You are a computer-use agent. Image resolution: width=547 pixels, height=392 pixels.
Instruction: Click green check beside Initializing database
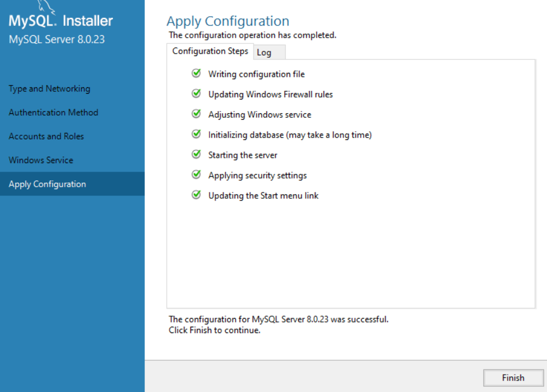click(x=196, y=134)
